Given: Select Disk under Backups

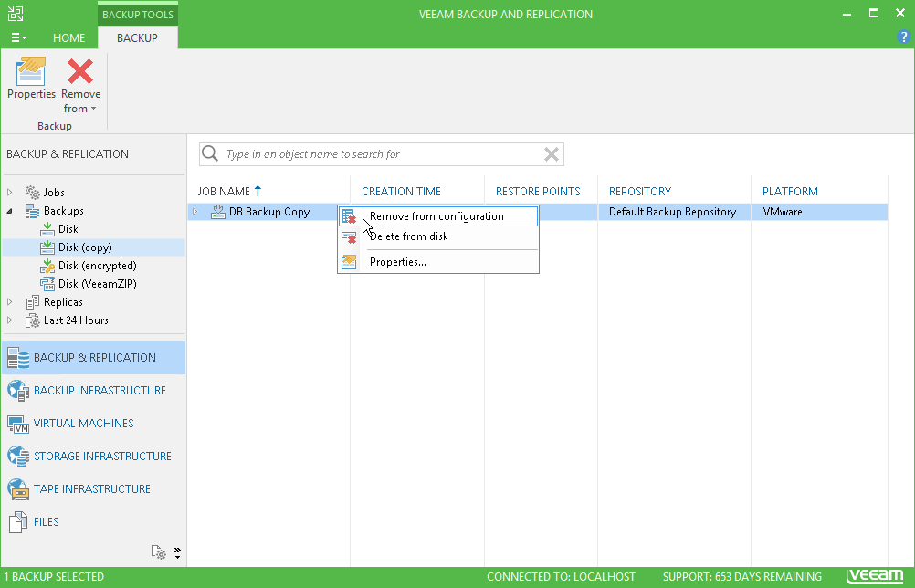Looking at the screenshot, I should coord(68,228).
